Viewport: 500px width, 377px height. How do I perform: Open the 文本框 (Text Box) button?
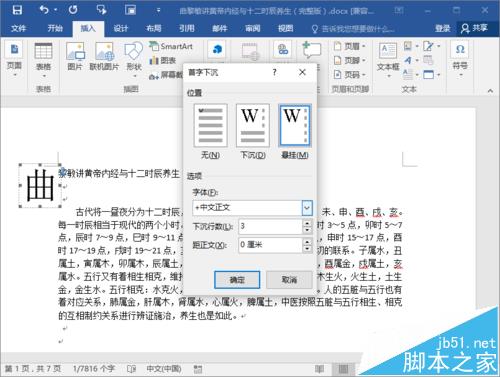click(x=388, y=59)
